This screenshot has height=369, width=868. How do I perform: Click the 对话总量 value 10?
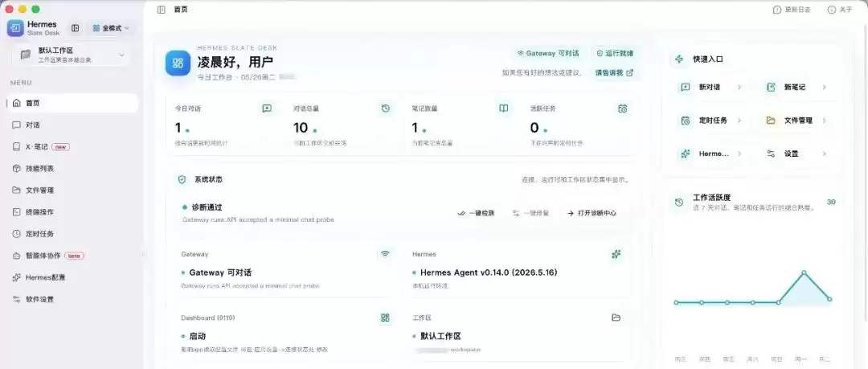point(301,128)
